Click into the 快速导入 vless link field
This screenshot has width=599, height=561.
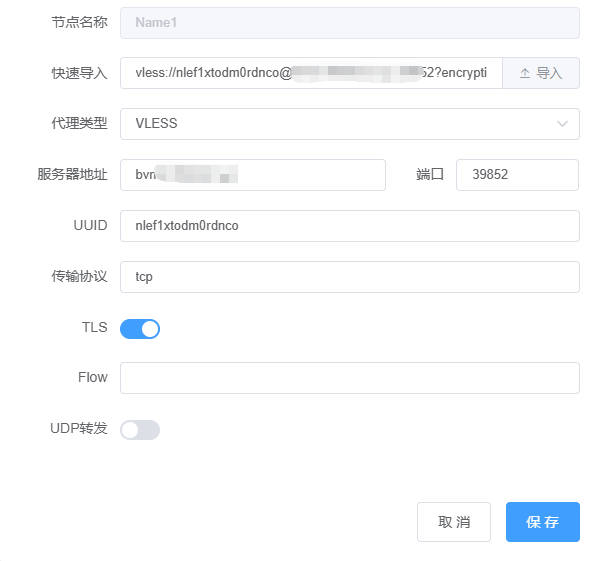[311, 73]
